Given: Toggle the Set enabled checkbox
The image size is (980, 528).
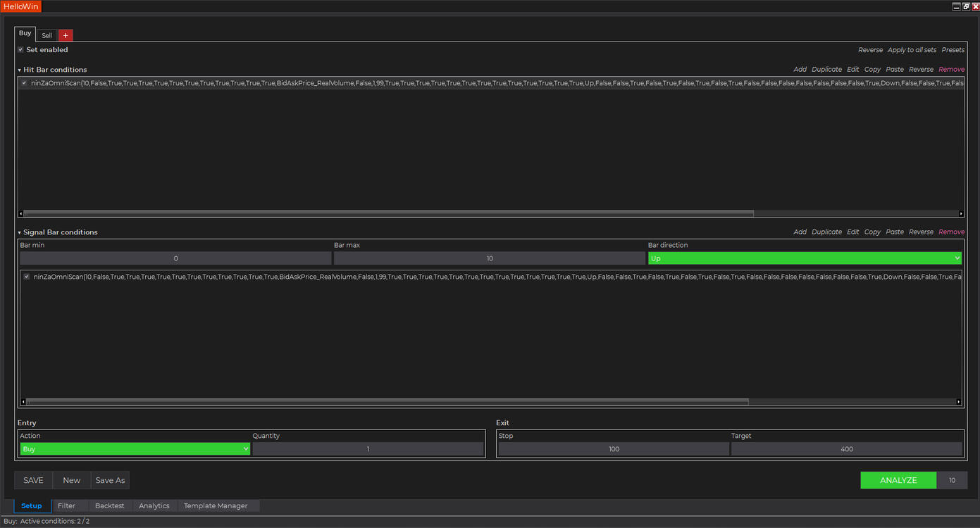Looking at the screenshot, I should point(21,50).
